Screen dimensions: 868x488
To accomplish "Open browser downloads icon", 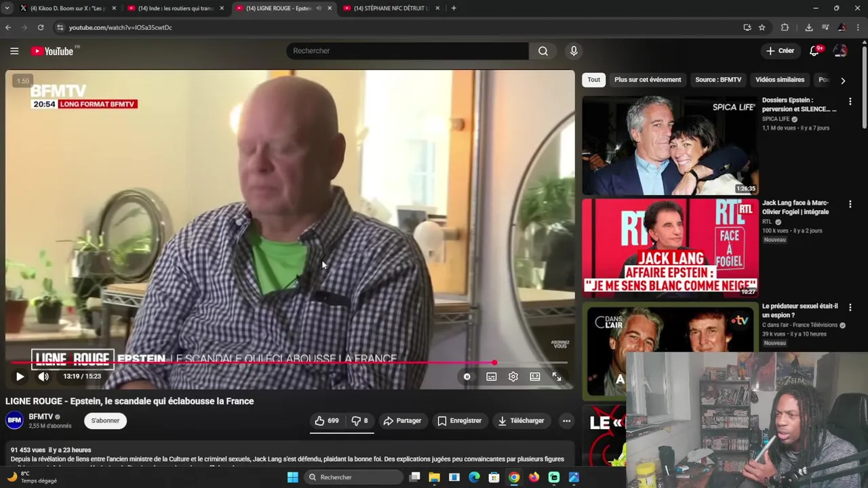I will coord(809,27).
